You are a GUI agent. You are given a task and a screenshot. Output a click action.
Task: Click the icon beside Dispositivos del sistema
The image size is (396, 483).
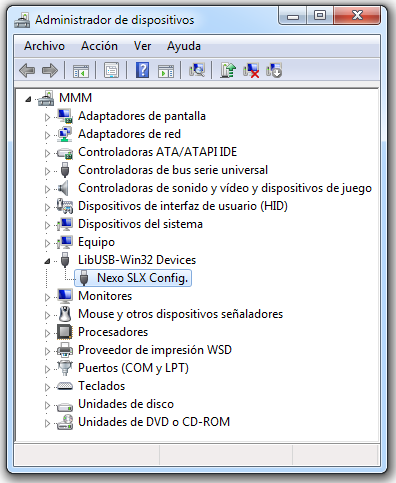(65, 224)
